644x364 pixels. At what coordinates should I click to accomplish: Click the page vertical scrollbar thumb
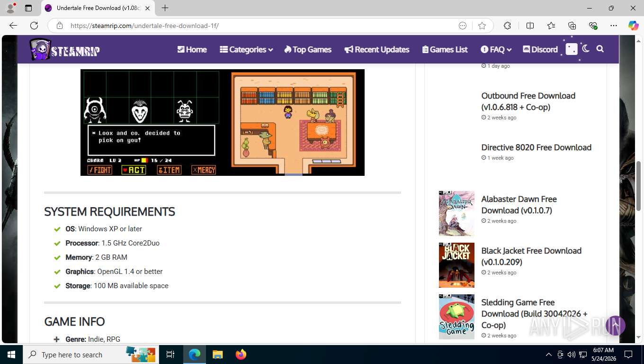tap(638, 186)
